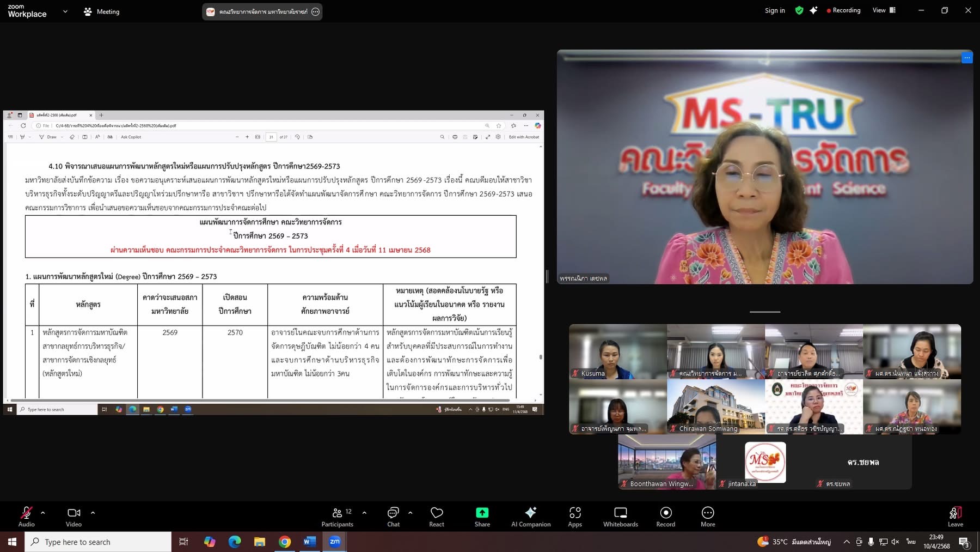Open the More options menu
980x552 pixels.
pos(708,517)
